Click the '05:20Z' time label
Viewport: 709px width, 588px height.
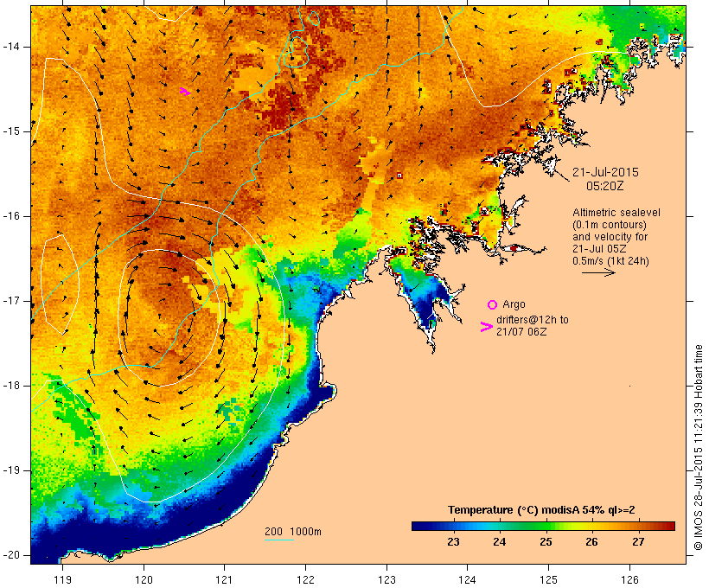pos(605,186)
